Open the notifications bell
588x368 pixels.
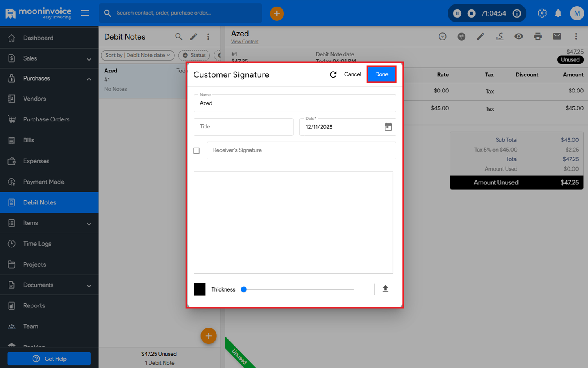558,13
